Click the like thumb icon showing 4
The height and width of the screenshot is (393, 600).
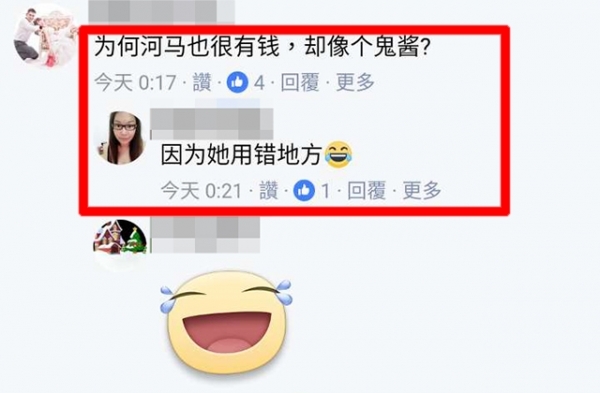click(x=237, y=82)
